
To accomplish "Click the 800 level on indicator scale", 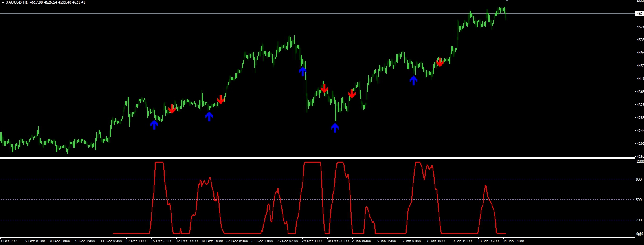I will [639, 179].
